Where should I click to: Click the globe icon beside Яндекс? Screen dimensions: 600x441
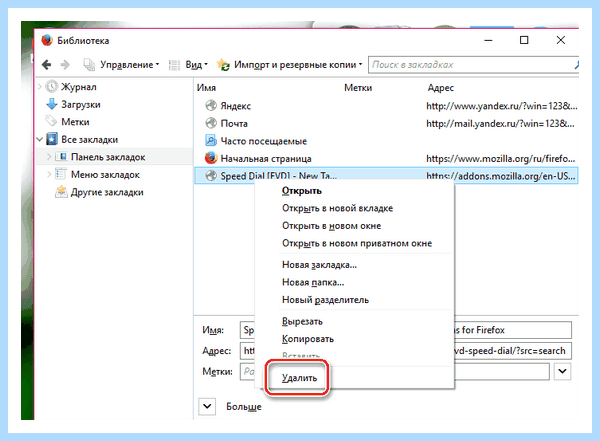(211, 105)
